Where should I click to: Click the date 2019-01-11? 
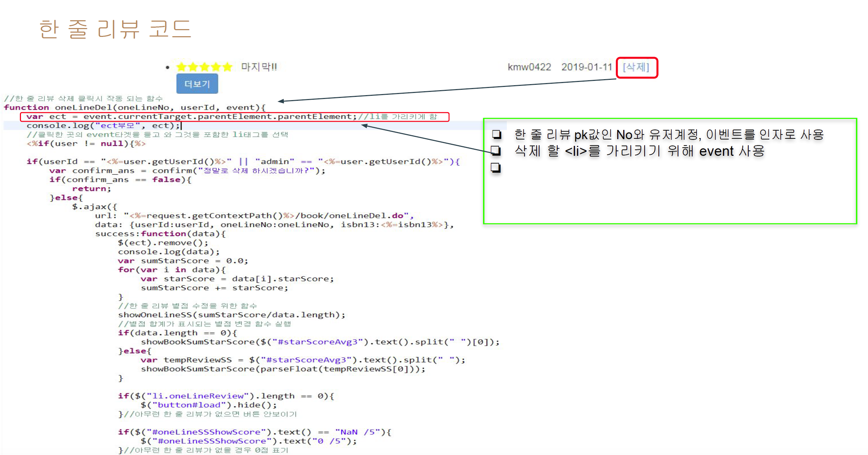[x=586, y=67]
